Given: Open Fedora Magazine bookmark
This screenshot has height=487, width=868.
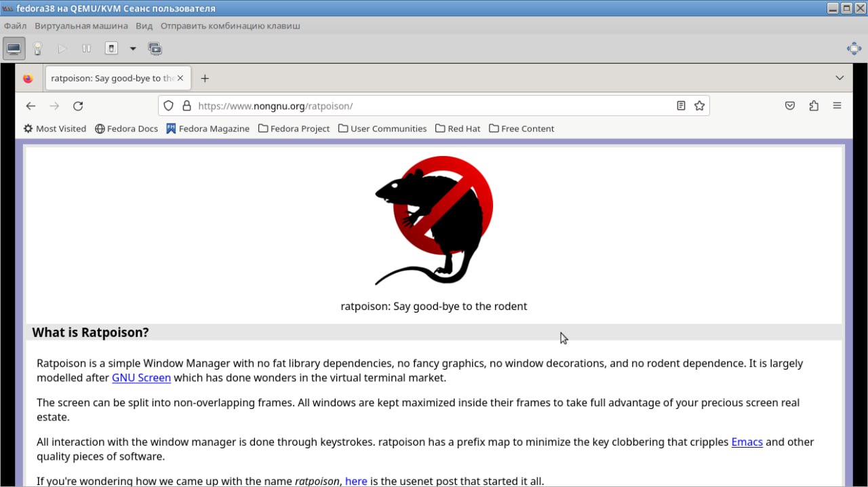Looking at the screenshot, I should pyautogui.click(x=208, y=128).
